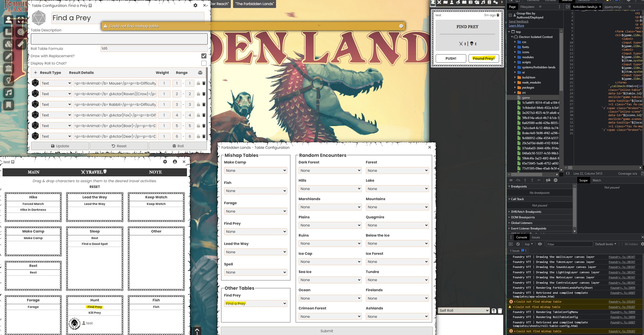
Task: Click the Found Prey! button
Action: 483,58
